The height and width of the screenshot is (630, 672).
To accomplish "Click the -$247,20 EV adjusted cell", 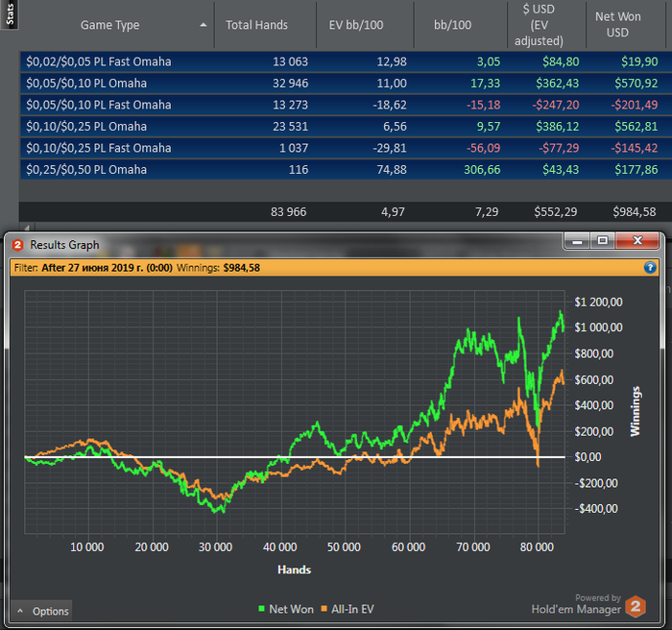I will (x=556, y=105).
